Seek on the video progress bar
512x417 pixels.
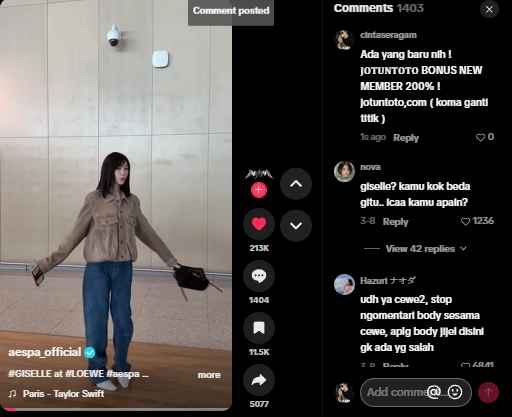click(x=116, y=409)
